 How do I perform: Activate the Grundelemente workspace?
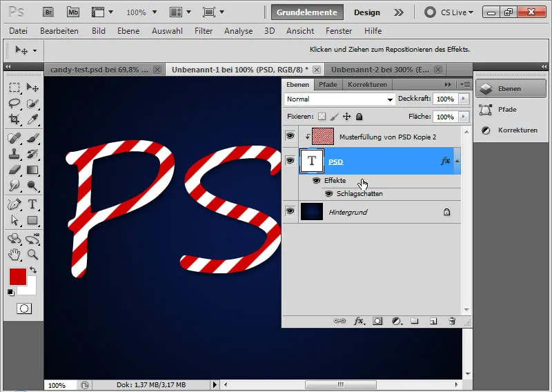[307, 12]
